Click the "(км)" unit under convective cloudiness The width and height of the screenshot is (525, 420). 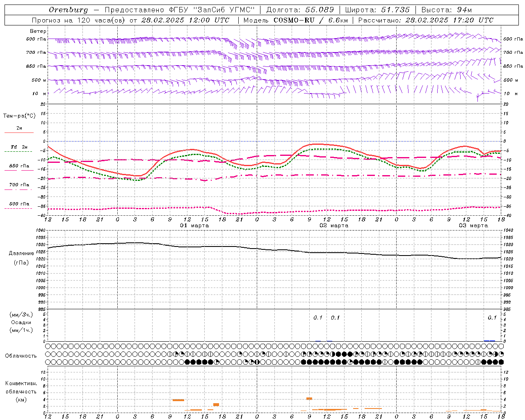click(x=21, y=399)
